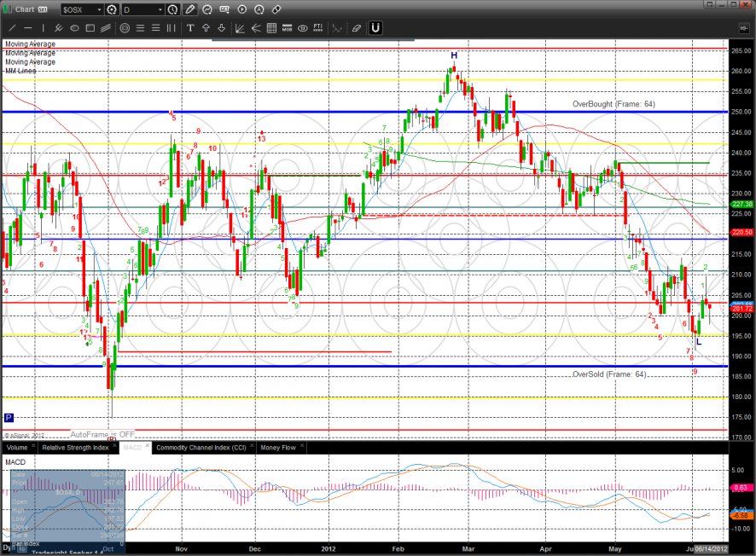Toggle the magnet U snap button
This screenshot has width=756, height=556.
375,28
